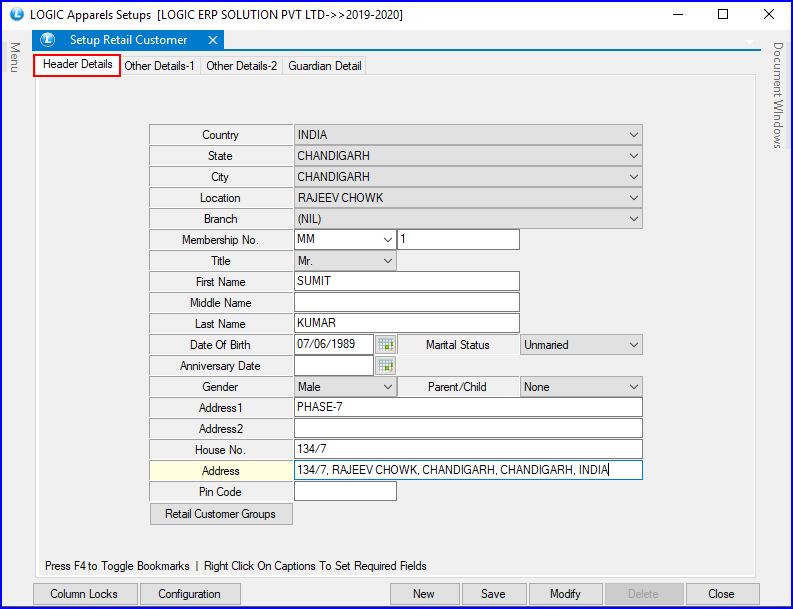Screen dimensions: 793x609
Task: Click the Address1 field
Action: (x=468, y=407)
